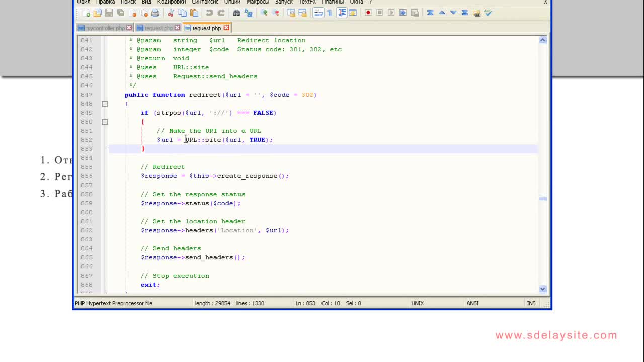Click 'exit;' statement on line 868
Viewport: 644px width, 362px height.
(x=150, y=285)
